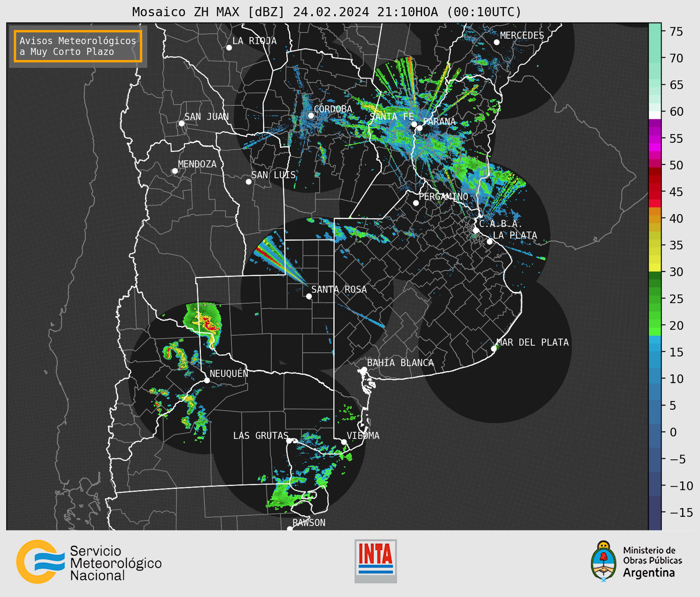Click the LA RIOJA map label
Screen dimensions: 700x597
[254, 41]
